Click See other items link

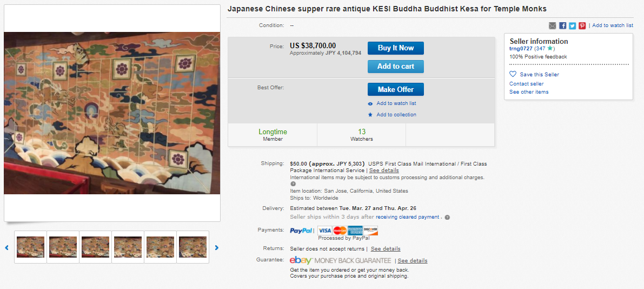click(x=529, y=91)
